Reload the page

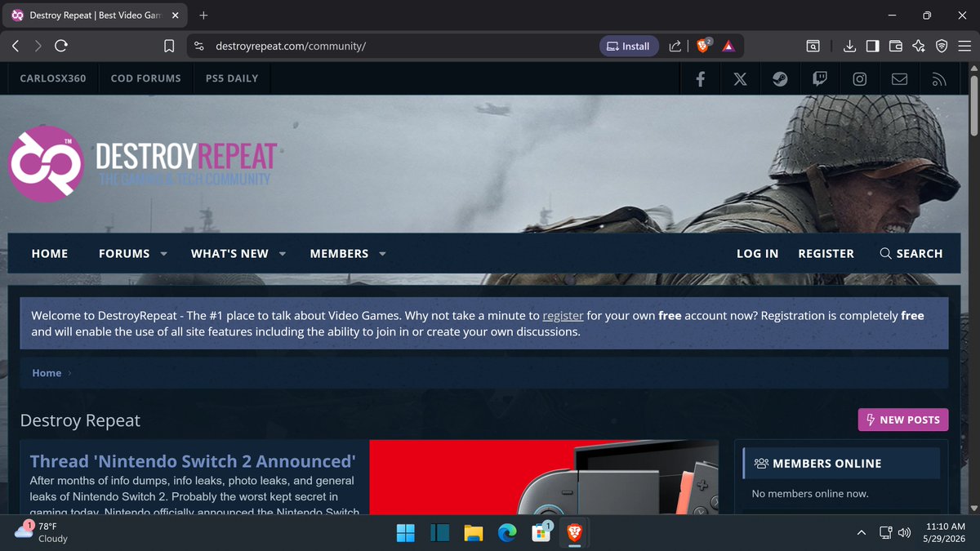click(61, 47)
